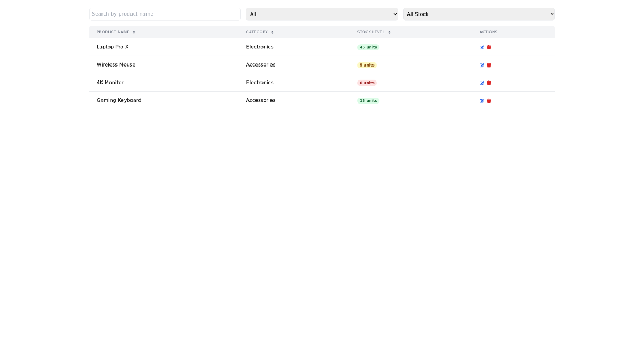Image resolution: width=644 pixels, height=338 pixels.
Task: Click the edit icon for Laptop Pro X
Action: coord(482,47)
